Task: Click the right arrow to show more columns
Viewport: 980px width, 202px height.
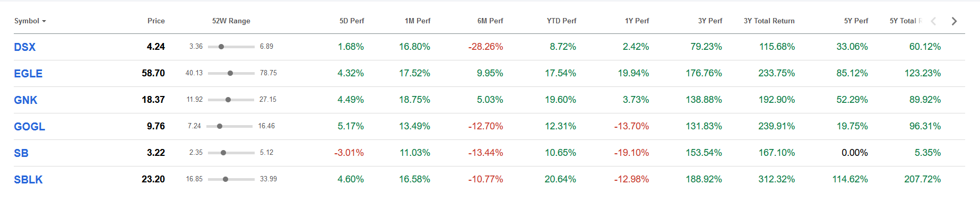Action: (954, 21)
